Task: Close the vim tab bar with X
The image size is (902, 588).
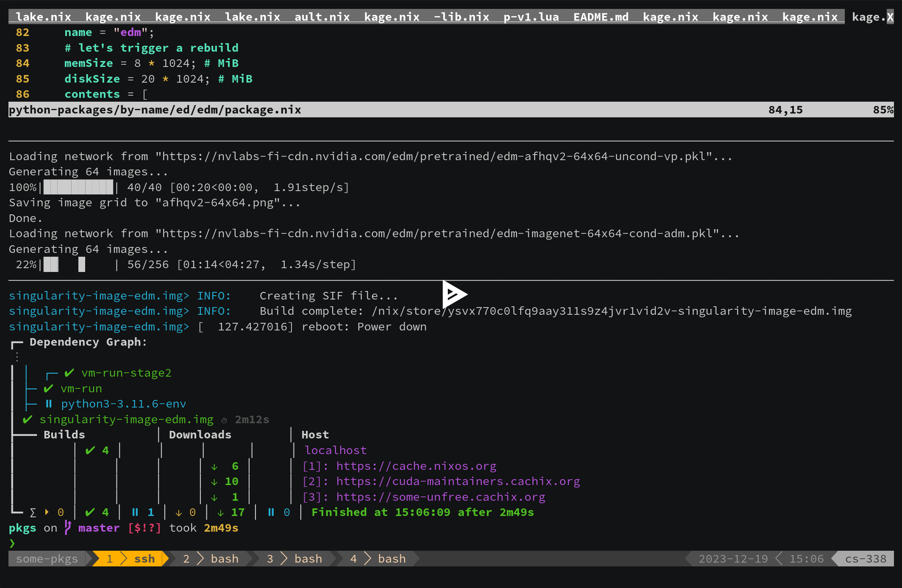Action: (890, 17)
